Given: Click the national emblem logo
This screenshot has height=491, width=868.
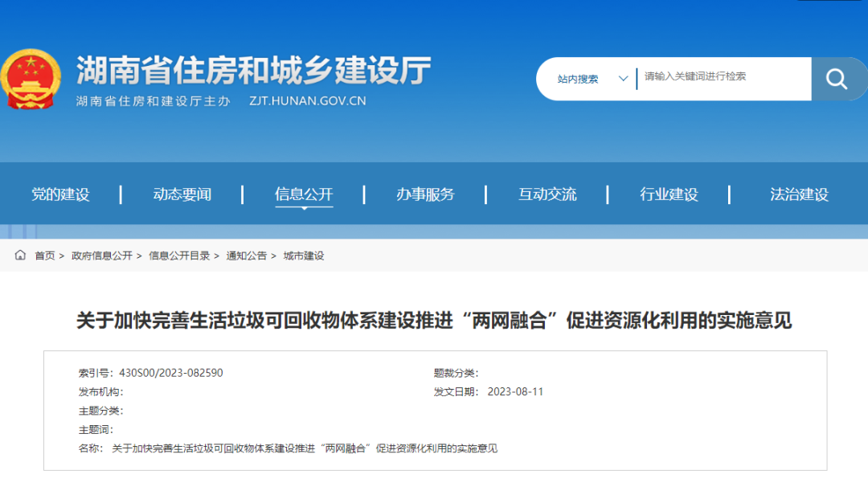Looking at the screenshot, I should point(31,79).
